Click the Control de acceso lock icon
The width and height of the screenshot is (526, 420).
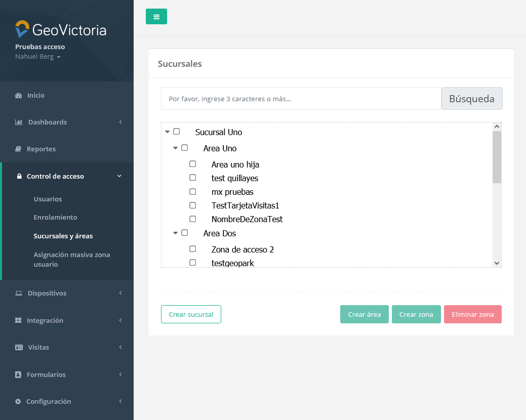coord(19,177)
